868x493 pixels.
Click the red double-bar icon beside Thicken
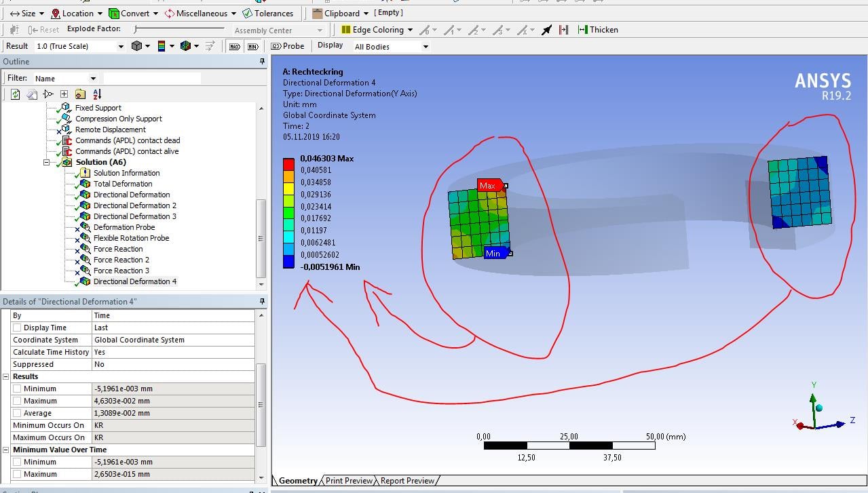pyautogui.click(x=563, y=30)
